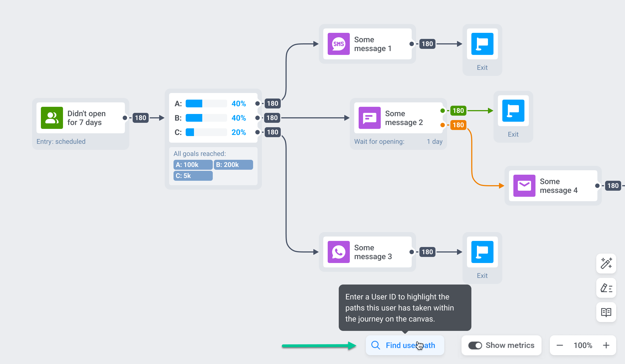
Task: Click the envelope icon of Some message 4
Action: click(524, 186)
